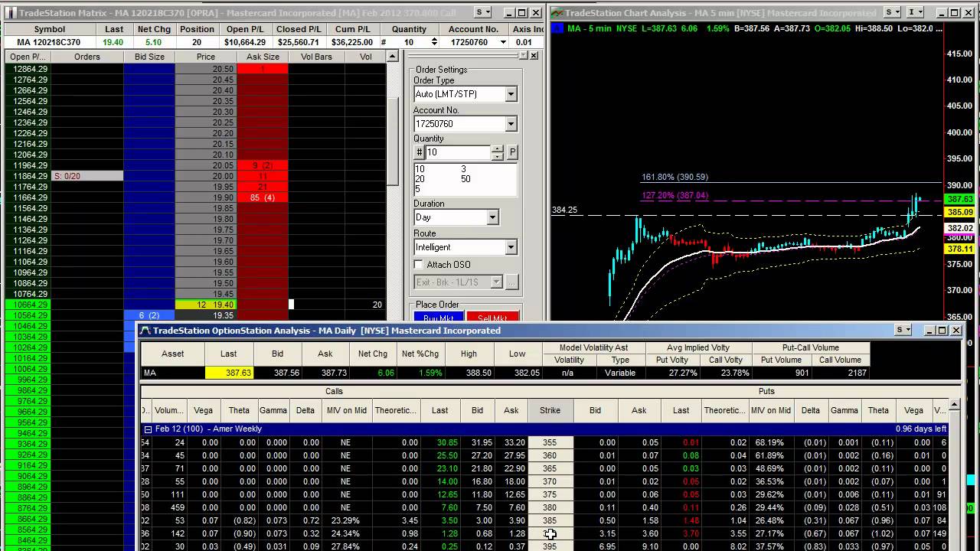Click the 20.00 price row in Matrix
The width and height of the screenshot is (980, 551).
click(x=206, y=176)
